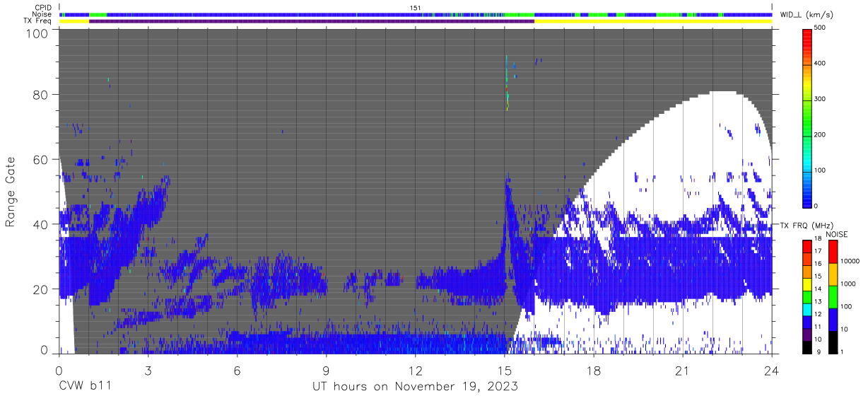
Task: Click the y-axis tick label 80
Action: [x=42, y=95]
